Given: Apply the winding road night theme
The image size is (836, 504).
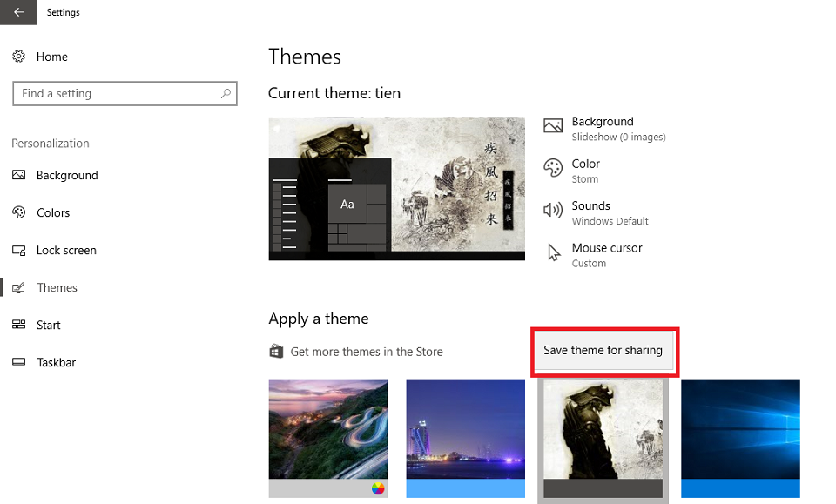Looking at the screenshot, I should pos(328,429).
